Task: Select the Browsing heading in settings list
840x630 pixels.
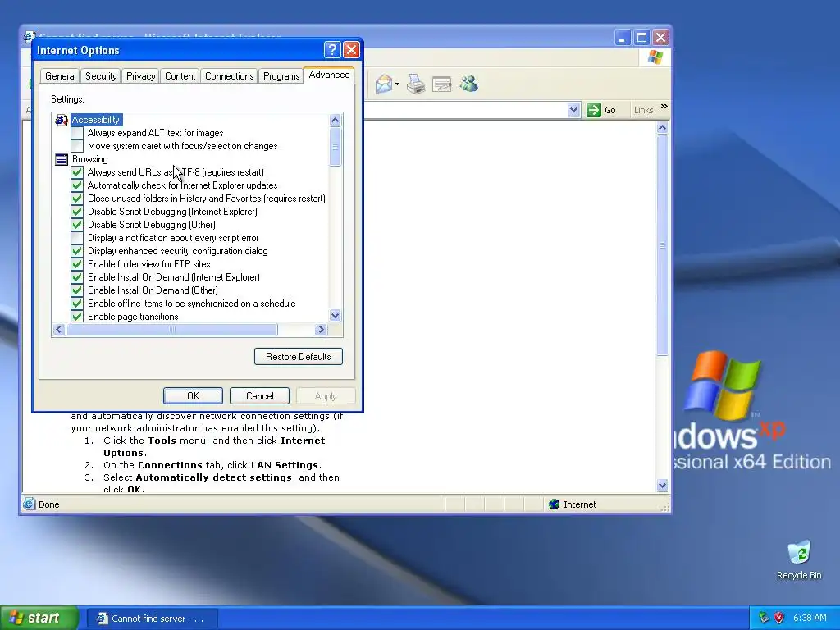Action: [x=90, y=159]
